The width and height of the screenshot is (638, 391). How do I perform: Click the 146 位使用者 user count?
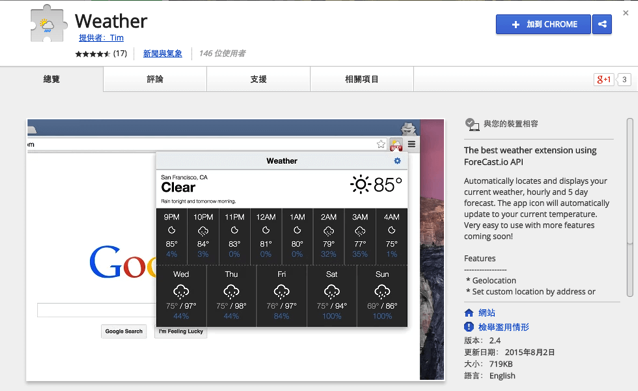coord(222,54)
